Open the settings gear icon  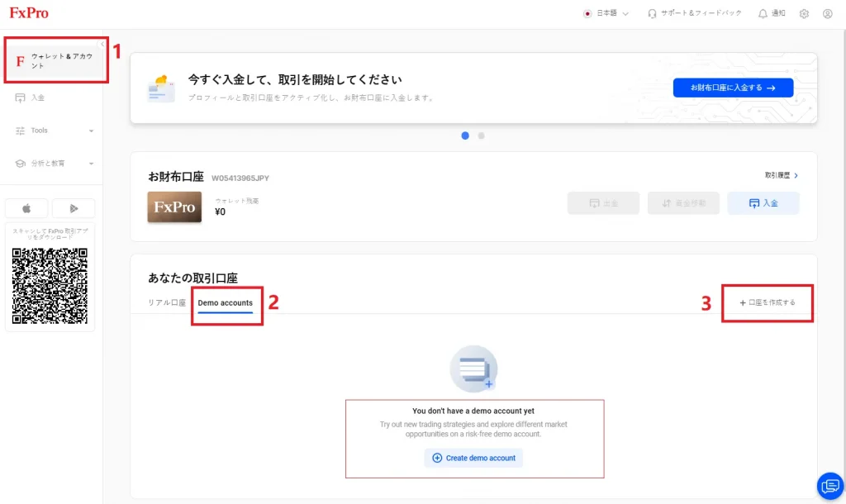pyautogui.click(x=804, y=14)
